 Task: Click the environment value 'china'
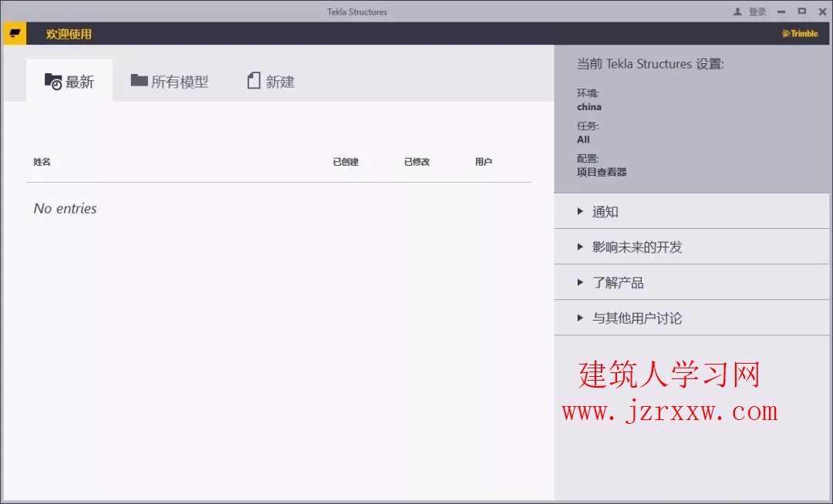tap(589, 107)
